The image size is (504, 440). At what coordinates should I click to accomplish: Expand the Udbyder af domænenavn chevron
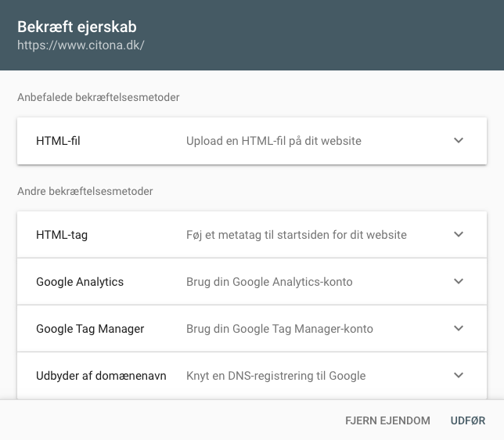459,375
